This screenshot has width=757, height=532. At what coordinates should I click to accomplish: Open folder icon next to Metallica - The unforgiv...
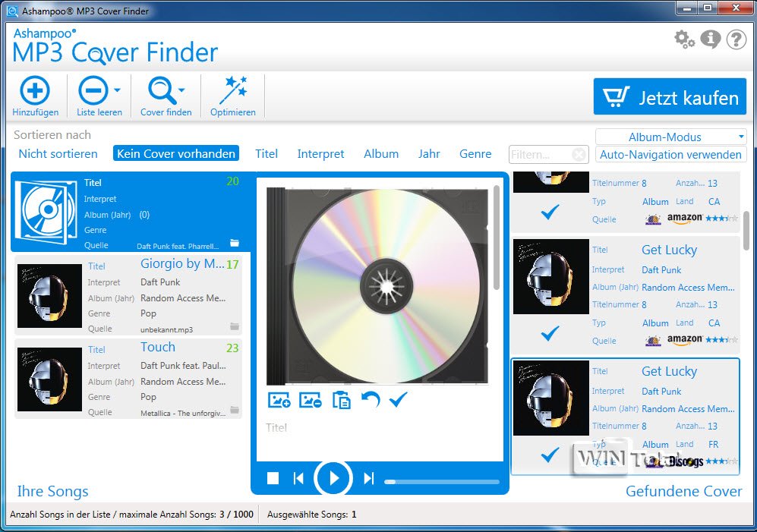tap(235, 411)
